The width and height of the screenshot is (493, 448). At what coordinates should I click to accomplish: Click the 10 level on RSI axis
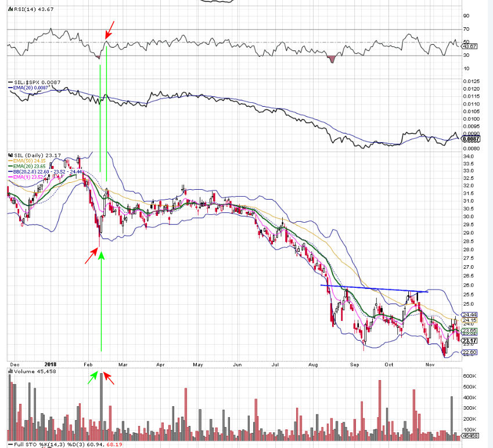(466, 68)
